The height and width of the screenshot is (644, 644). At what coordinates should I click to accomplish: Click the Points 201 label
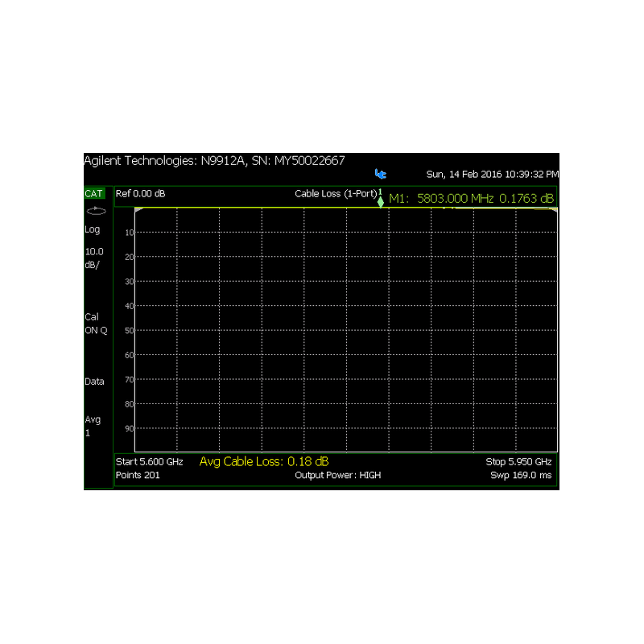coord(138,475)
